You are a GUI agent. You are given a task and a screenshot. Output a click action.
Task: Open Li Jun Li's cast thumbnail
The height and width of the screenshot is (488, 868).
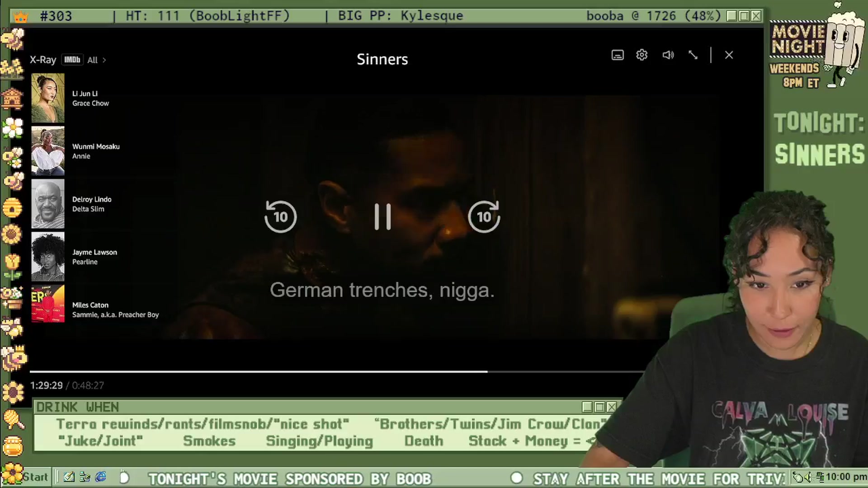click(48, 98)
